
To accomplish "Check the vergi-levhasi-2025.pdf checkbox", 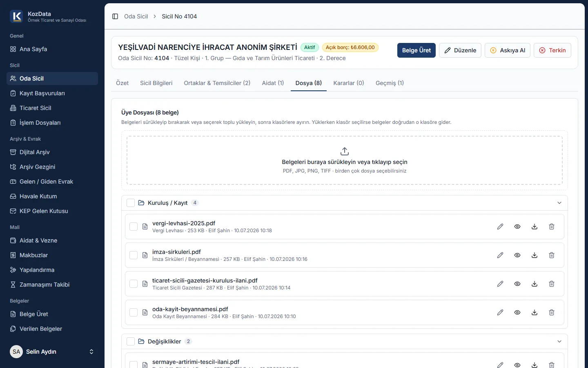I will pyautogui.click(x=134, y=227).
